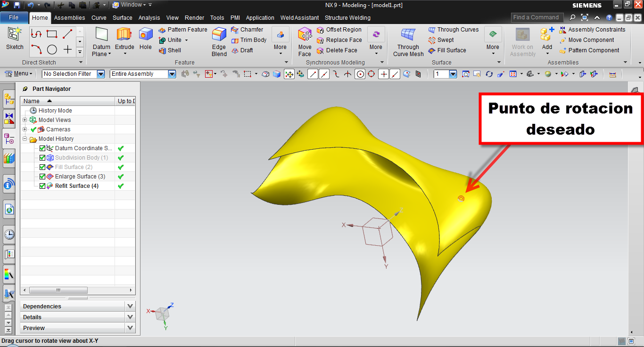The width and height of the screenshot is (644, 347).
Task: Open the Menu dropdown
Action: (19, 73)
